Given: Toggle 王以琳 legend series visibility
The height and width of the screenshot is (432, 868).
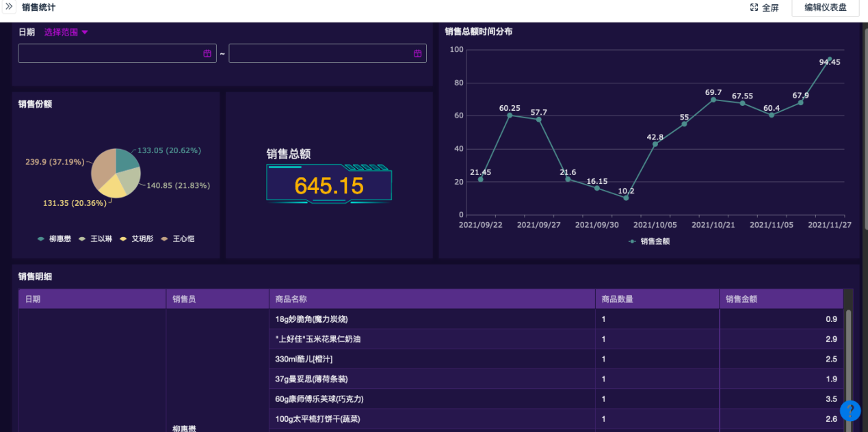Looking at the screenshot, I should 96,239.
